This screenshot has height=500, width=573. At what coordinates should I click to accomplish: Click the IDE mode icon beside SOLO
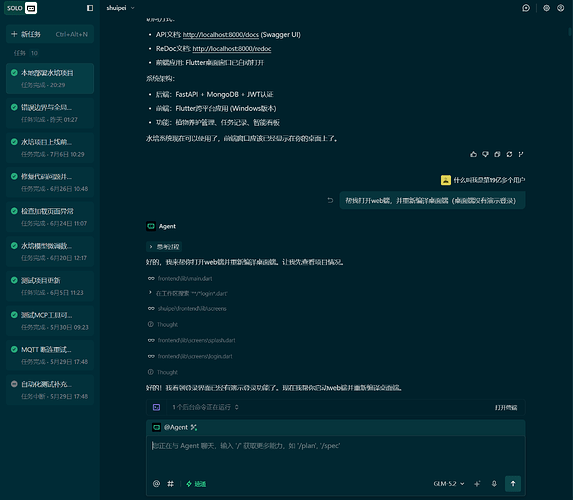31,8
